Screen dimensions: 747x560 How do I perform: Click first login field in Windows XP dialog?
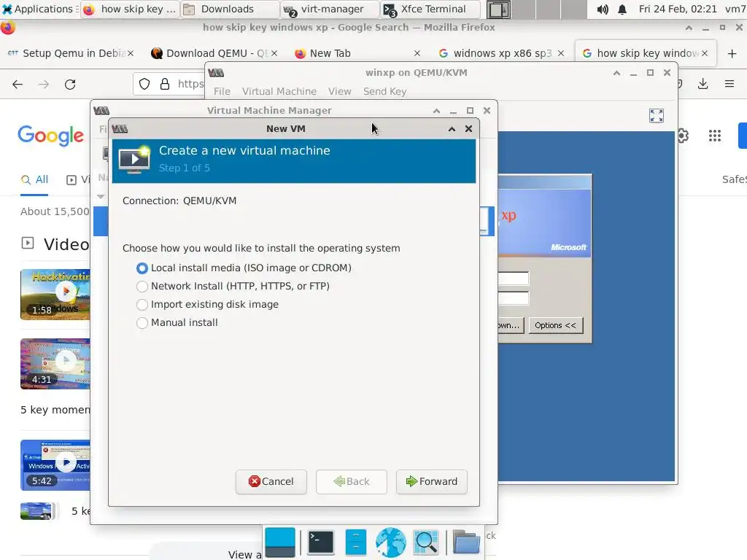pyautogui.click(x=514, y=279)
